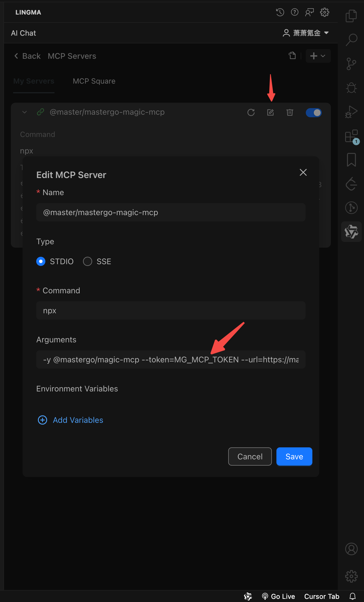Open Lingma settings gear in header
Viewport: 364px width, 602px height.
325,12
